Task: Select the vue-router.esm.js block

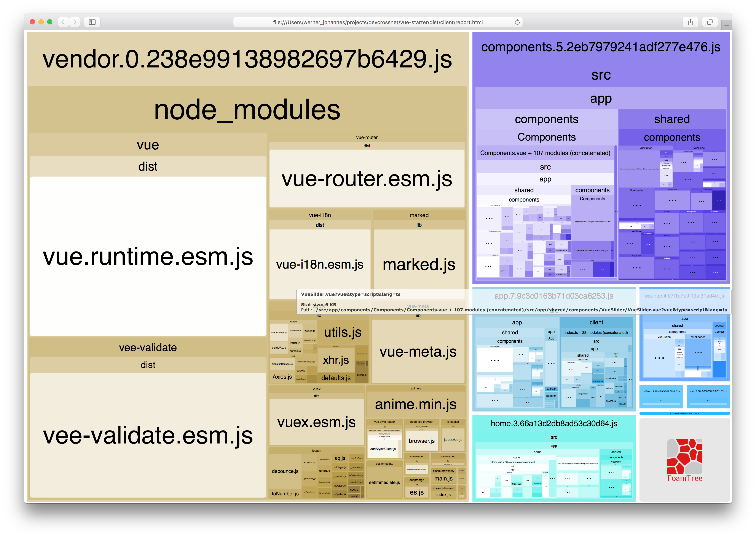Action: tap(367, 179)
